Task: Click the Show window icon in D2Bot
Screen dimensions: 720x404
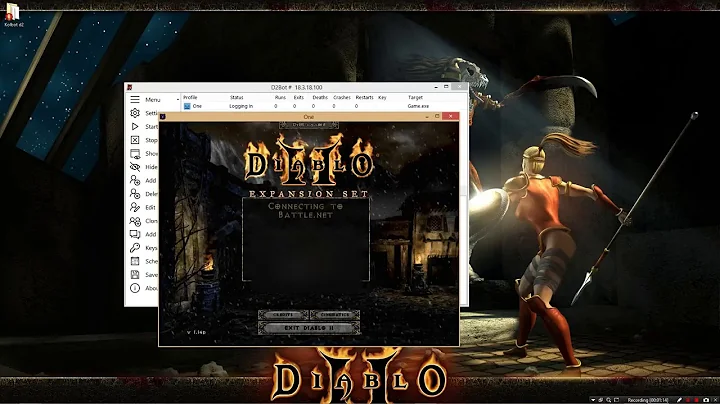Action: point(135,153)
